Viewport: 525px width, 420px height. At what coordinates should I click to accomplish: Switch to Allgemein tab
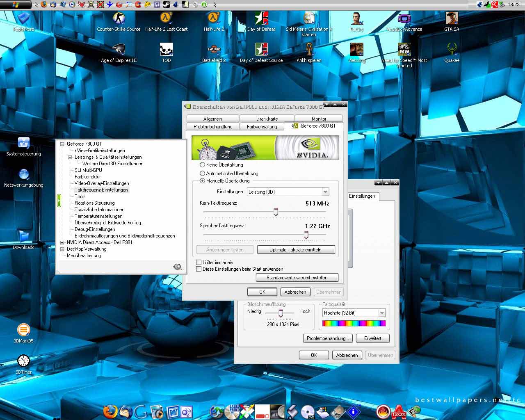[x=212, y=119]
